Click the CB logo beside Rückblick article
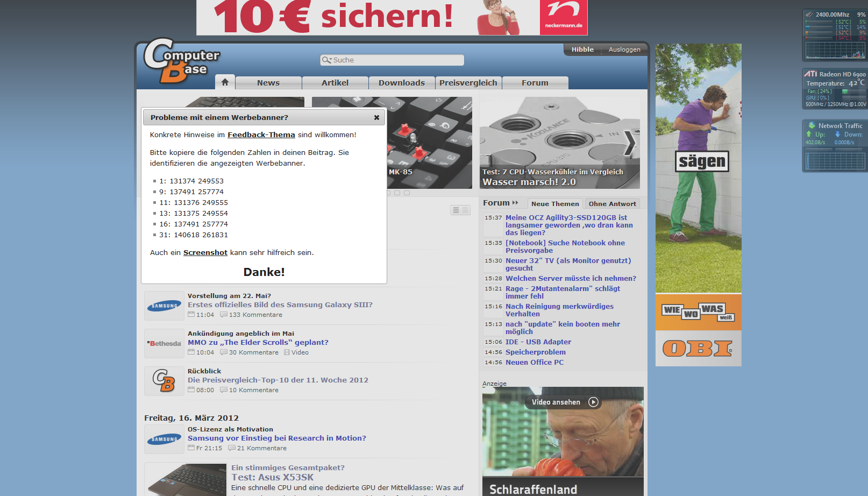The height and width of the screenshot is (496, 868). coord(164,381)
